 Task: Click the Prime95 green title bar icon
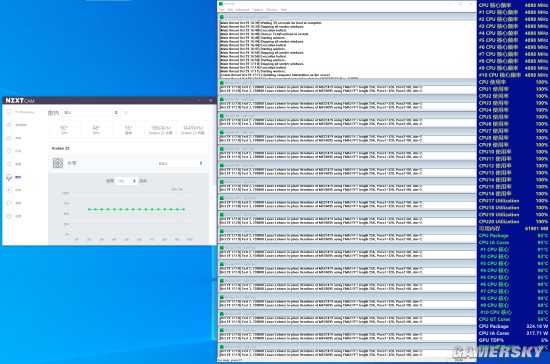[x=221, y=4]
